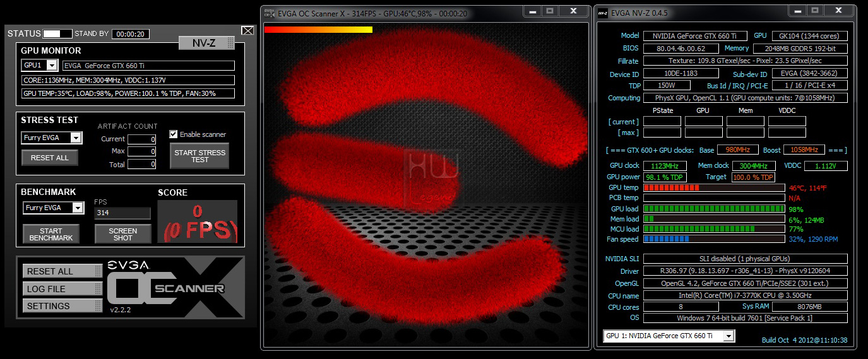Click the GPU temp bar in NV-Z
Viewport: 868px width, 359px height.
click(713, 187)
